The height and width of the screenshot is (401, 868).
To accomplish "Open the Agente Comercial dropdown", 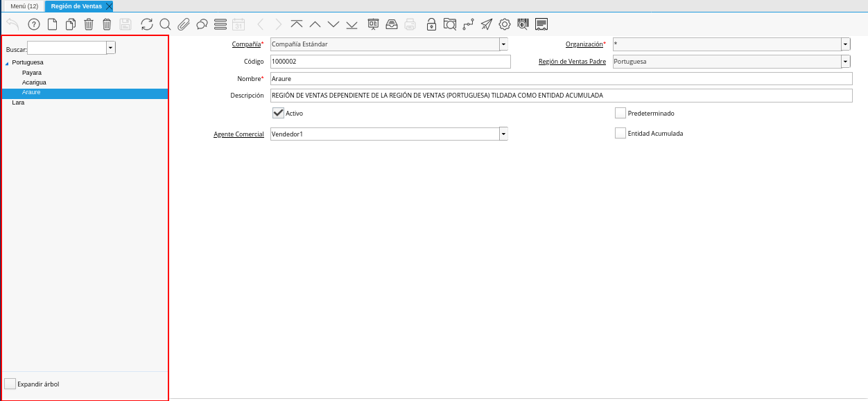I will pos(503,134).
